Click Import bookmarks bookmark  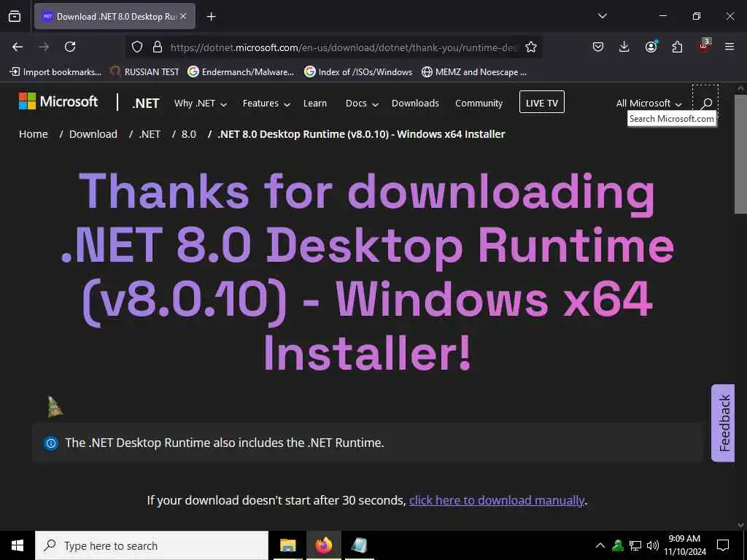[x=55, y=72]
